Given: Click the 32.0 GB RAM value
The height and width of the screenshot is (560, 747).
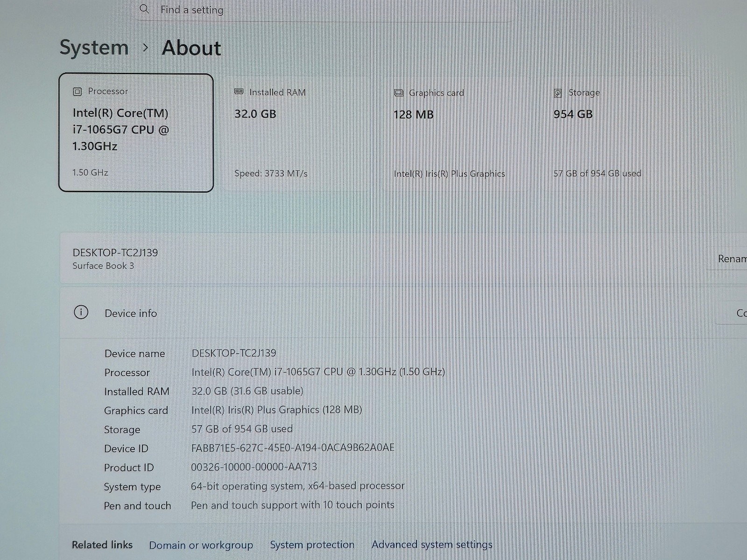Looking at the screenshot, I should pyautogui.click(x=255, y=114).
